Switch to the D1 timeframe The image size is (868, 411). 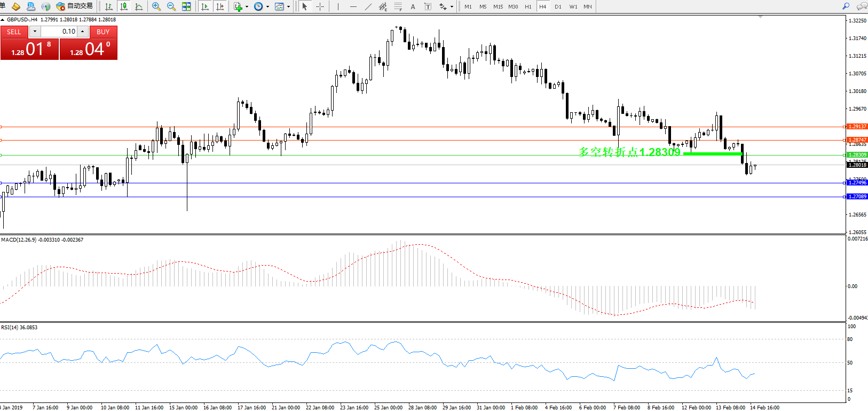[x=558, y=6]
